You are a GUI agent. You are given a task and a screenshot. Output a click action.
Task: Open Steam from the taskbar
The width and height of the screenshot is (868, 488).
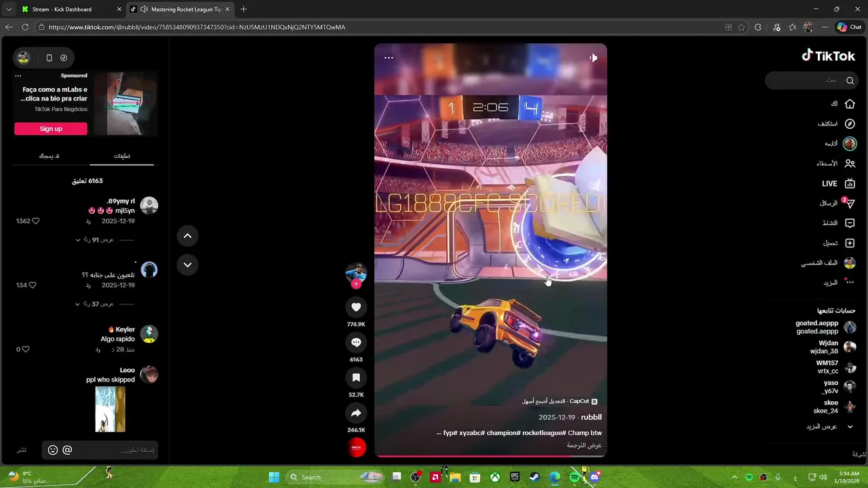click(534, 477)
